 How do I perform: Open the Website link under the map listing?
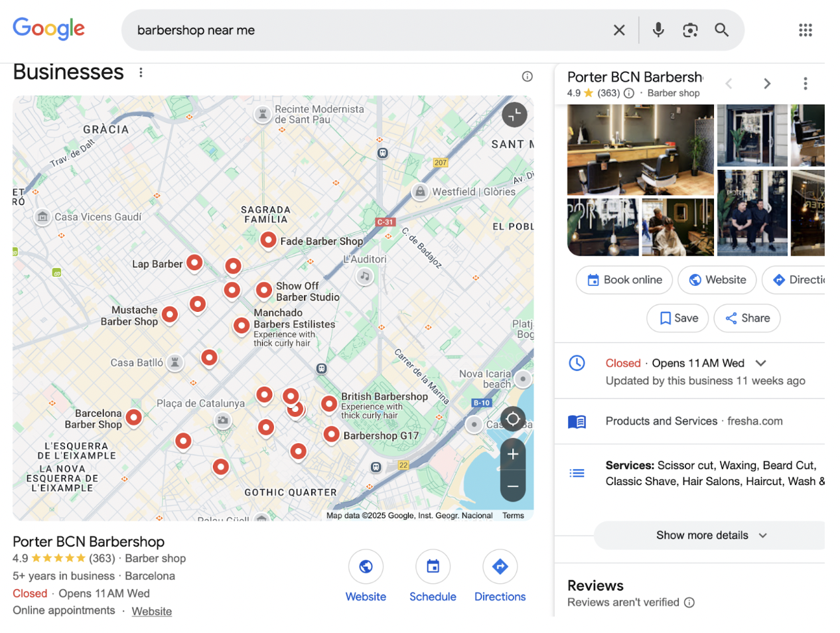pos(151,610)
